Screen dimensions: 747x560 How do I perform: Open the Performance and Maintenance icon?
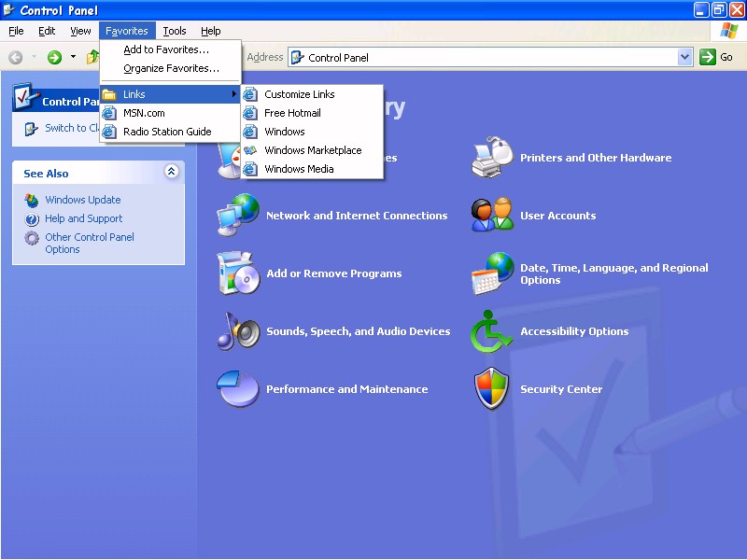(x=237, y=389)
